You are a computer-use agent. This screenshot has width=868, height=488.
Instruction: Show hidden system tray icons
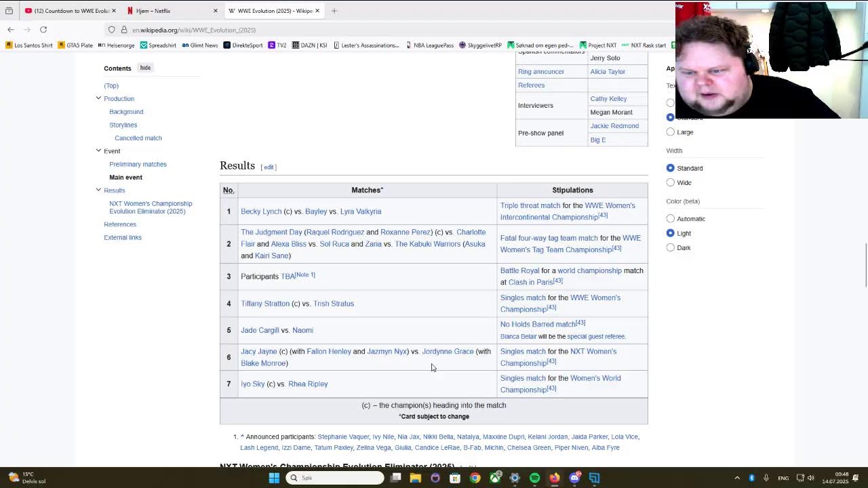(x=737, y=478)
